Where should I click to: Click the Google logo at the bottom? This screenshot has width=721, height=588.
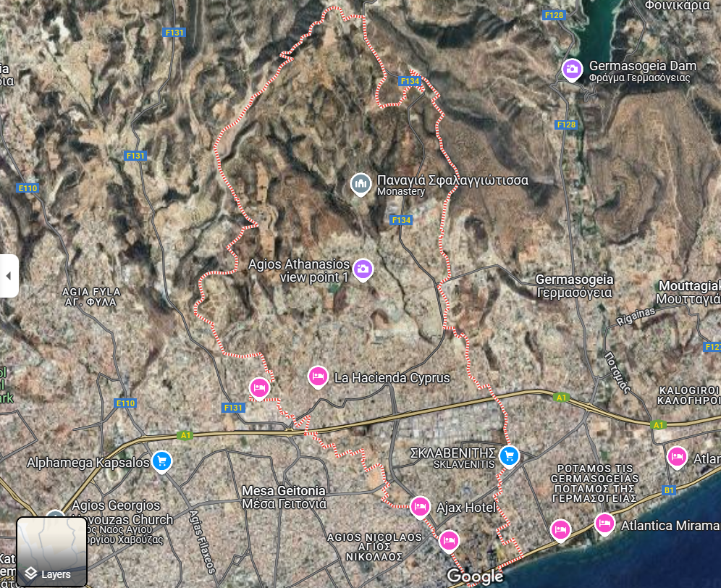[474, 576]
